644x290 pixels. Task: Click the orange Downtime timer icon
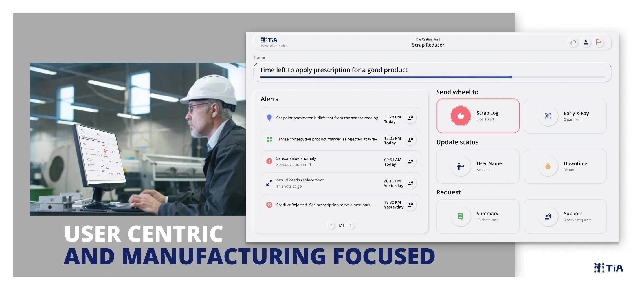click(548, 166)
